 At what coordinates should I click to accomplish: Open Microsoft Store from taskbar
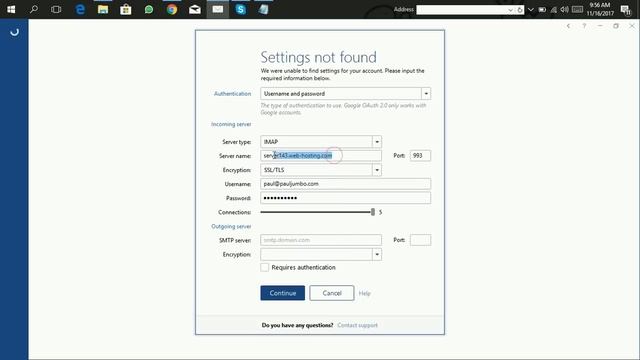(126, 9)
